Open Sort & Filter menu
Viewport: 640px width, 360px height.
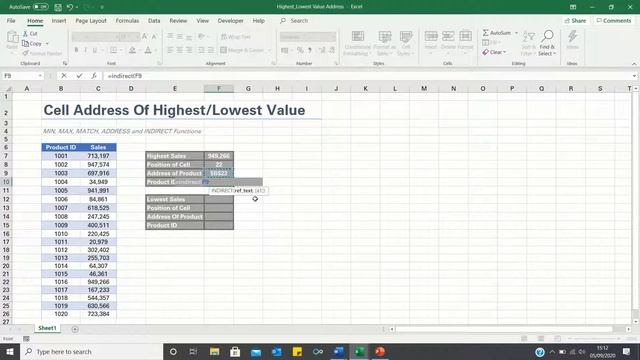528,43
